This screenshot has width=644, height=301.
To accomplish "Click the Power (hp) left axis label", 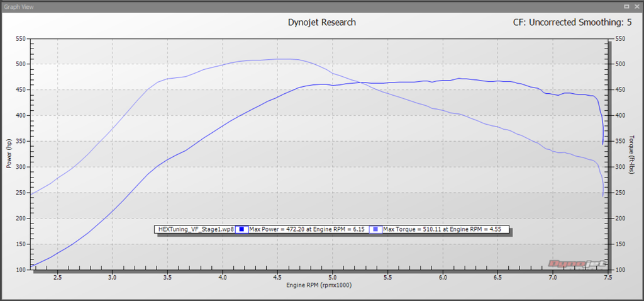I will click(9, 154).
